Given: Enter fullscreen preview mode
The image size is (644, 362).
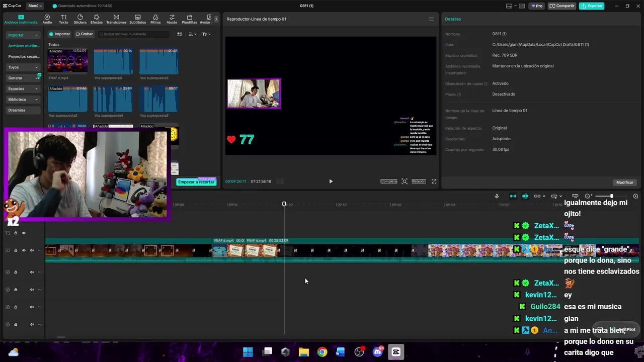Looking at the screenshot, I should [x=434, y=182].
